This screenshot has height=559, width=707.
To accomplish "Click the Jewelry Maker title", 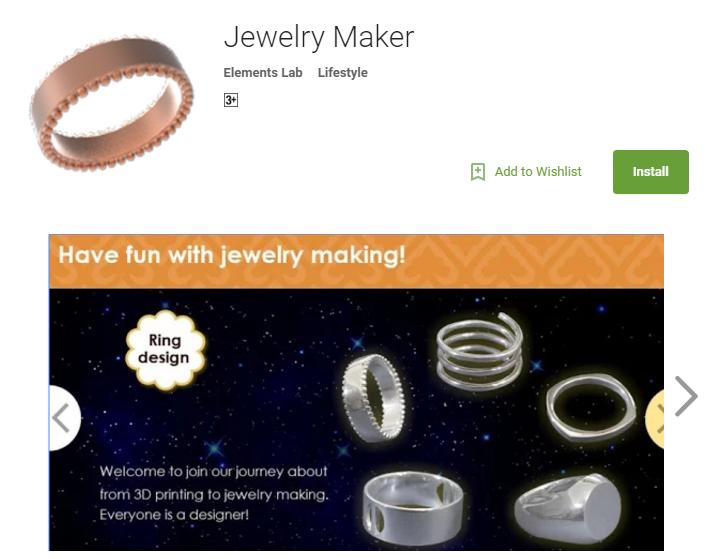I will [x=319, y=37].
